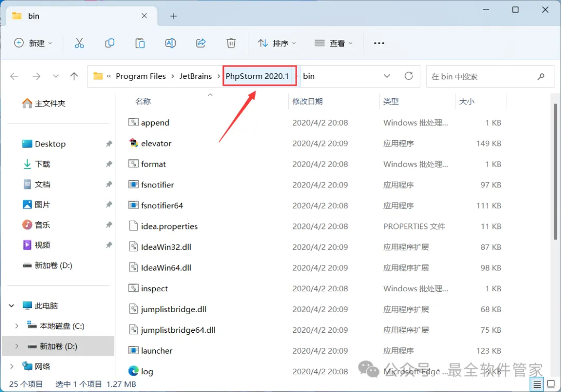
Task: Click the Copy icon in toolbar
Action: (110, 43)
